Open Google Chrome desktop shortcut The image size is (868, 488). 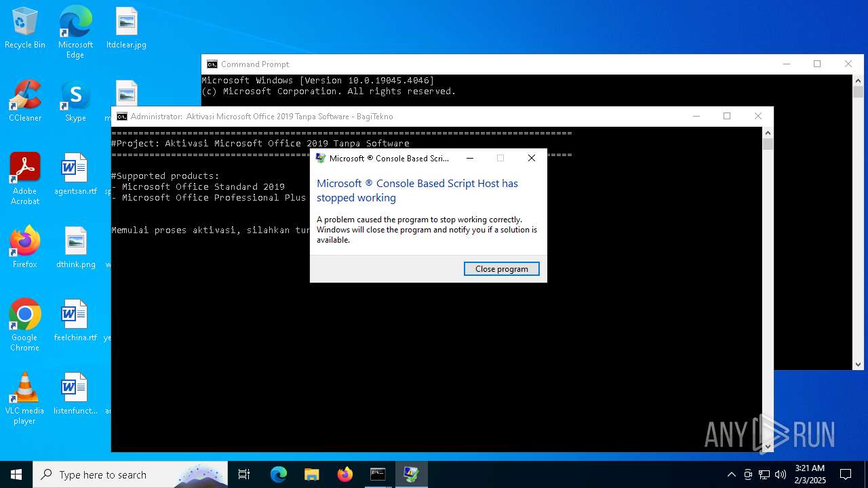[x=25, y=325]
